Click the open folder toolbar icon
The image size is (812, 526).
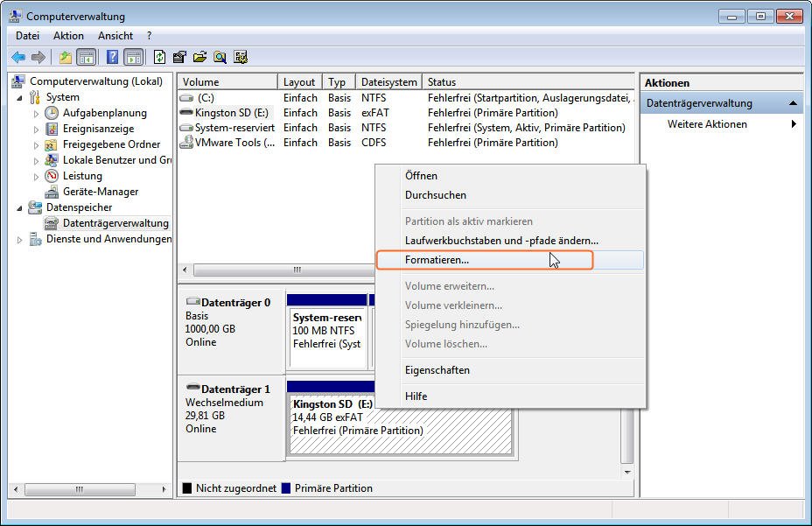point(199,57)
